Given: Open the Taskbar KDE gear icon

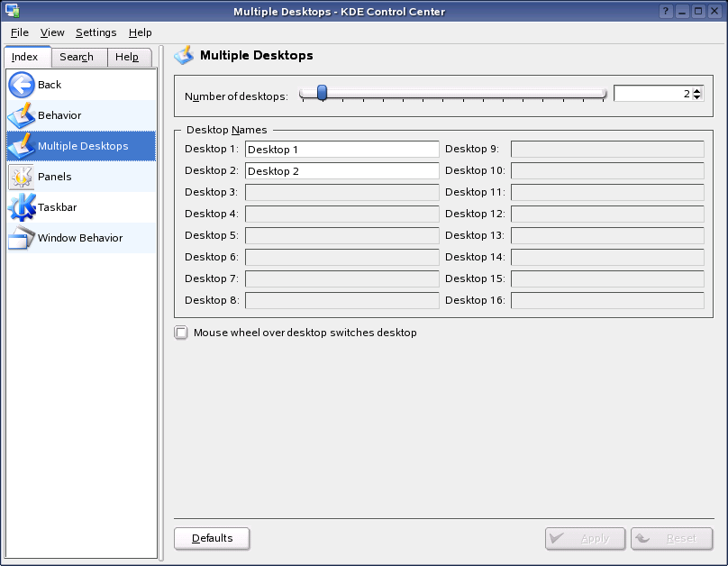Looking at the screenshot, I should 22,207.
